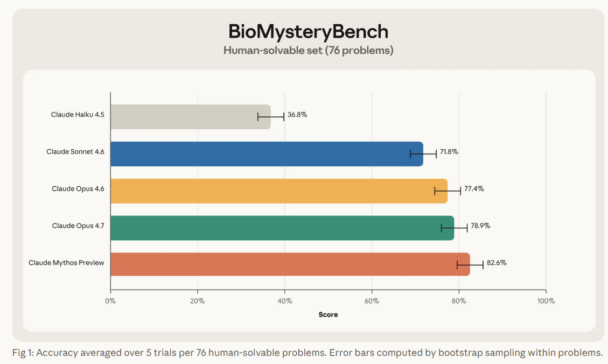This screenshot has height=364, width=608.
Task: Click the 36.8% value label
Action: pyautogui.click(x=297, y=115)
